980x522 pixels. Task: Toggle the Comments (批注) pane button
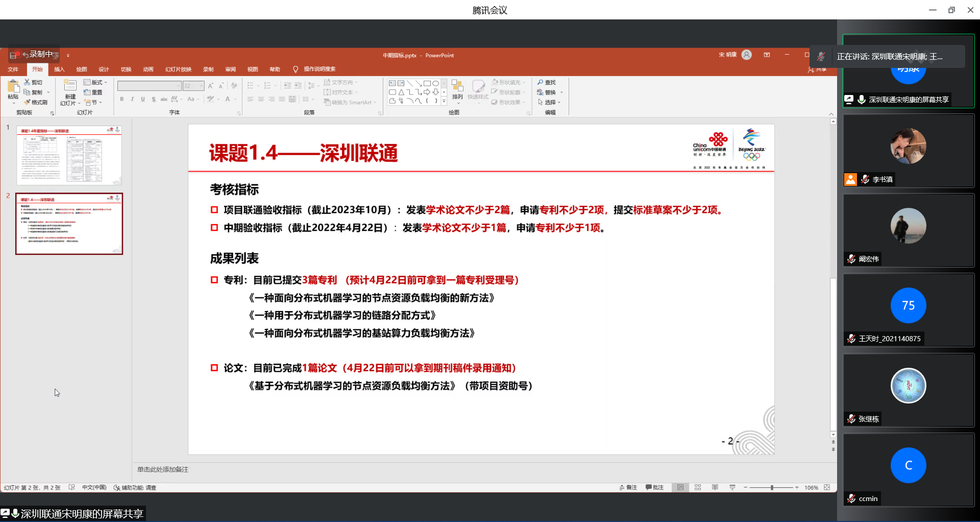point(655,487)
